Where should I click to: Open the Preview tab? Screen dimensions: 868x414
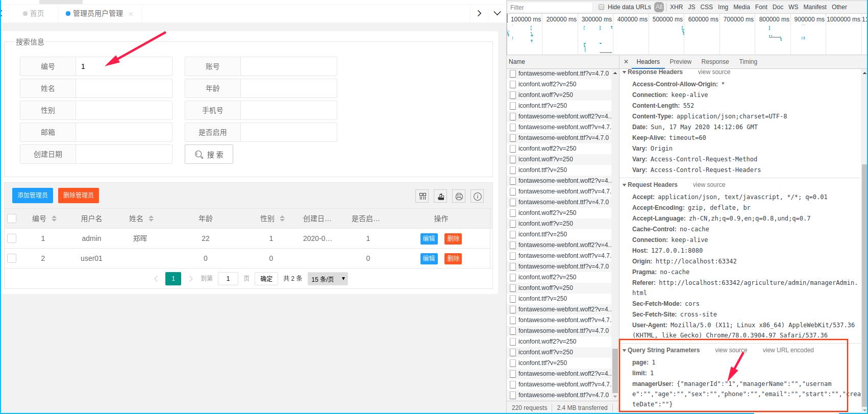pyautogui.click(x=680, y=62)
